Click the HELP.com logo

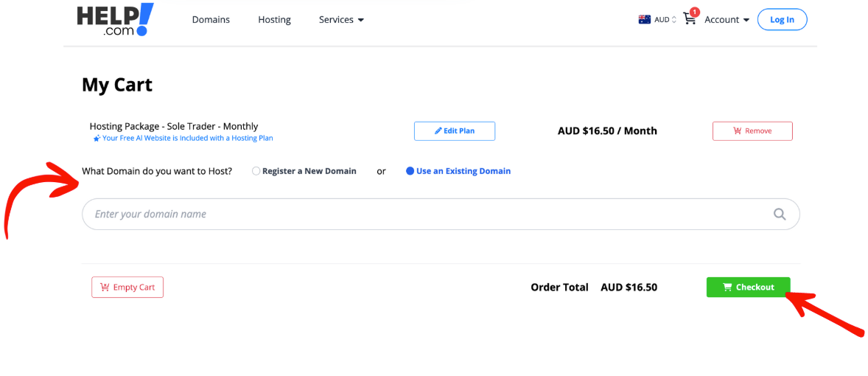(x=115, y=20)
